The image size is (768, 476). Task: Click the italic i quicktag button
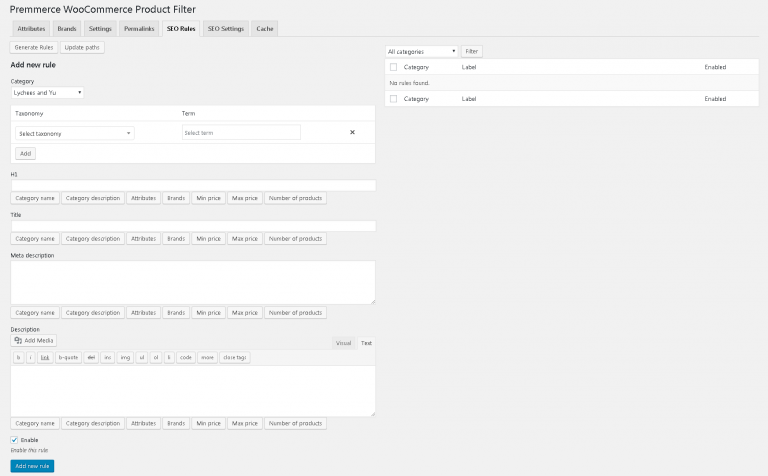coord(30,357)
